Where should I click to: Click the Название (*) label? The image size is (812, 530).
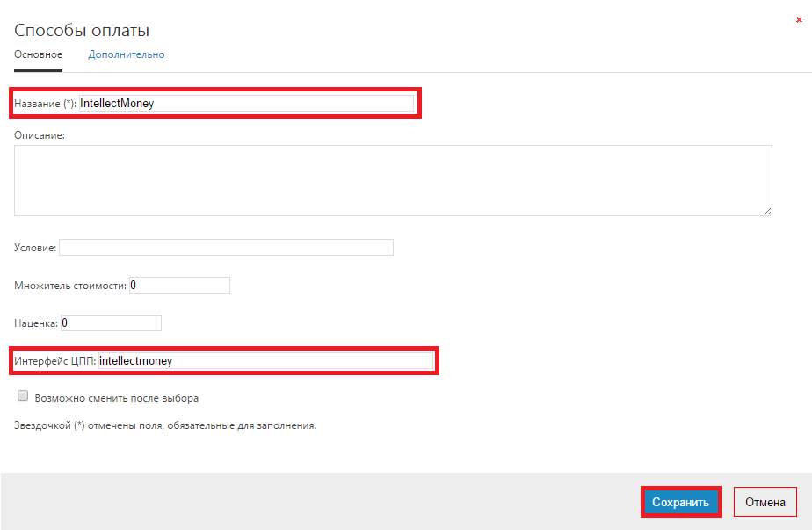click(45, 104)
